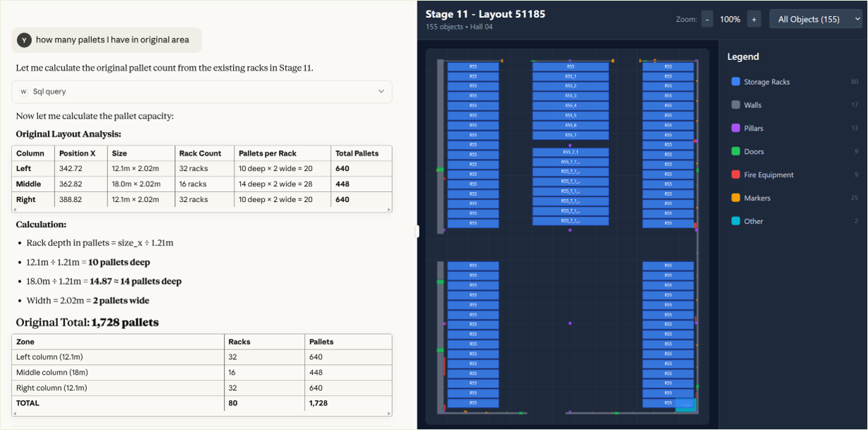Click the Rack Count column header

(x=200, y=153)
